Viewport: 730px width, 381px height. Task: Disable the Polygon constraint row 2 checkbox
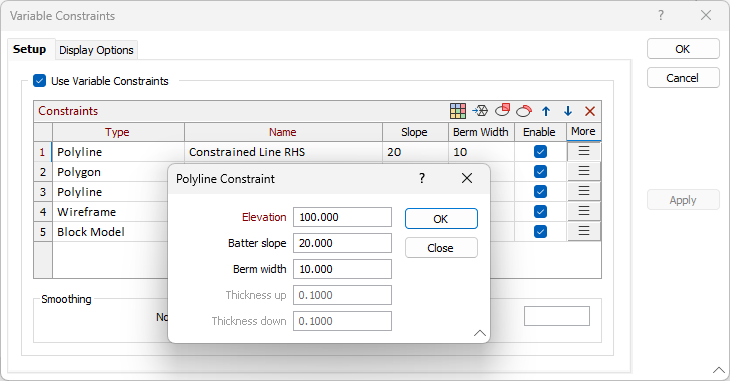[x=540, y=171]
